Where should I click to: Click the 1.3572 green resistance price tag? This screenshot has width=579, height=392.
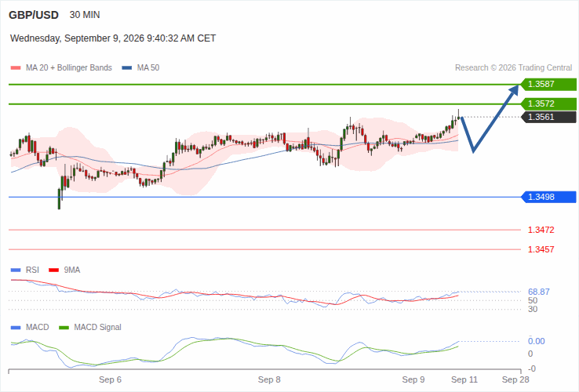548,103
